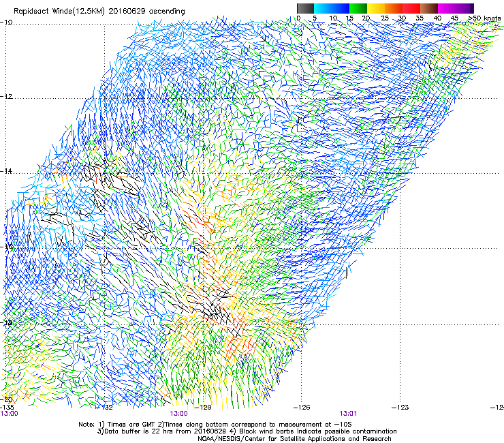Click the '>50 knots' legend label
Screen dimensions: 504x443
point(484,18)
